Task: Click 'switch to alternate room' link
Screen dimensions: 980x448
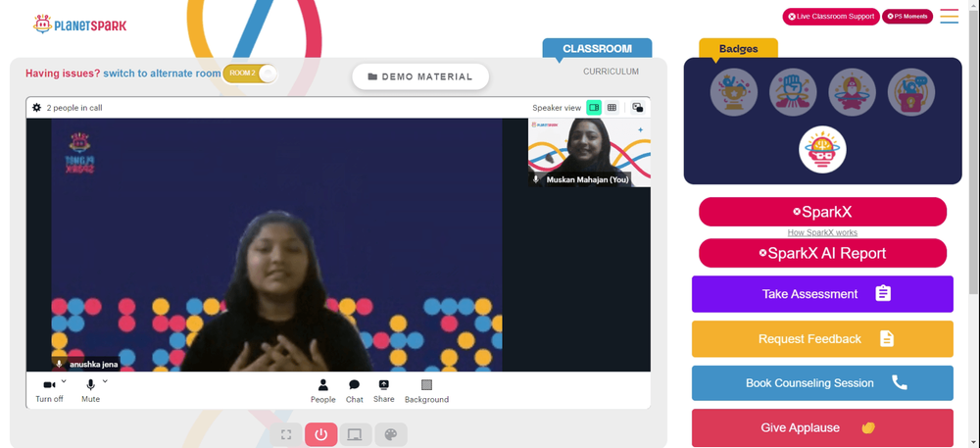Action: (162, 74)
